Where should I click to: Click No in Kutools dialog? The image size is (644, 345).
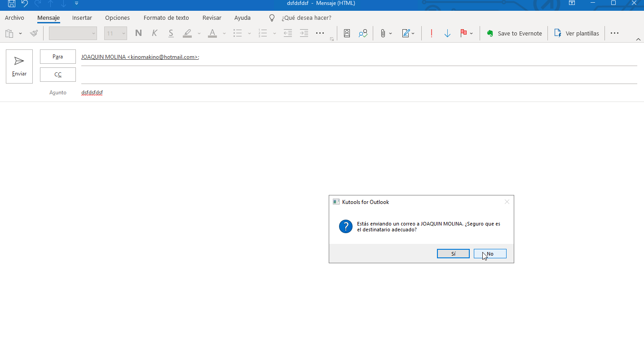pos(490,254)
